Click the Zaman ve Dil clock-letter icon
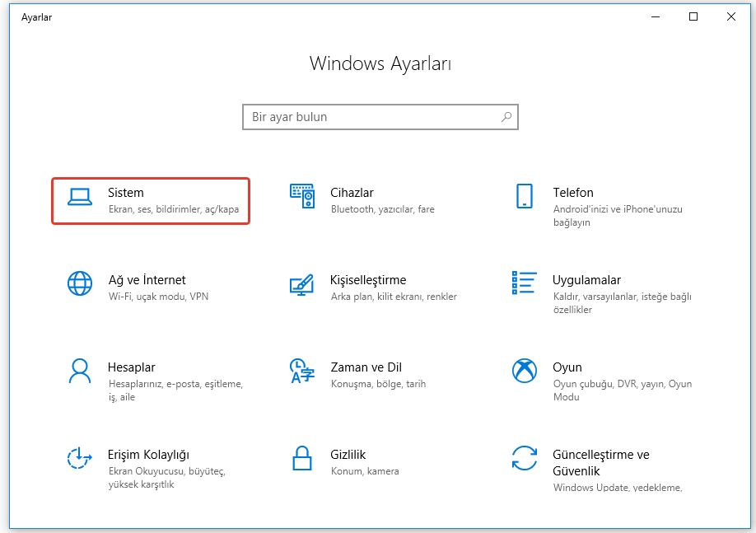The image size is (756, 533). [x=302, y=371]
